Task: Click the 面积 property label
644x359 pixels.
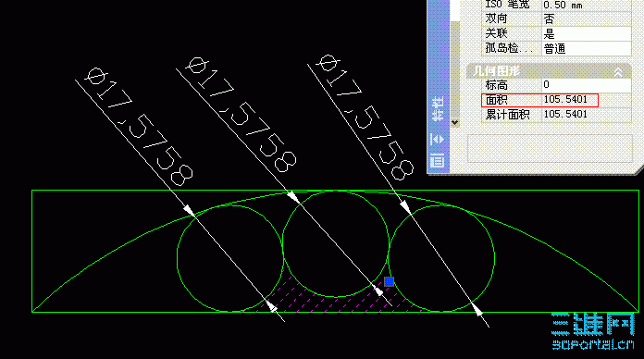Action: (x=497, y=99)
